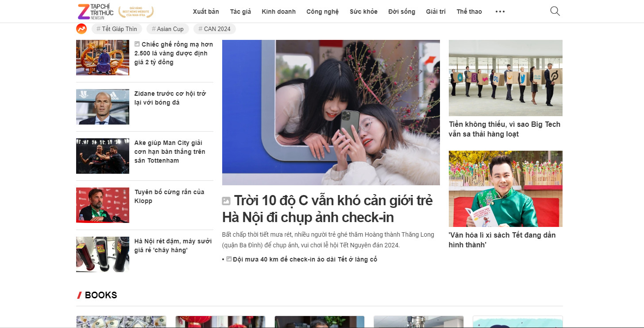Viewport: 644px width, 328px height.
Task: Open the 'Sức khỏe' section
Action: point(363,12)
